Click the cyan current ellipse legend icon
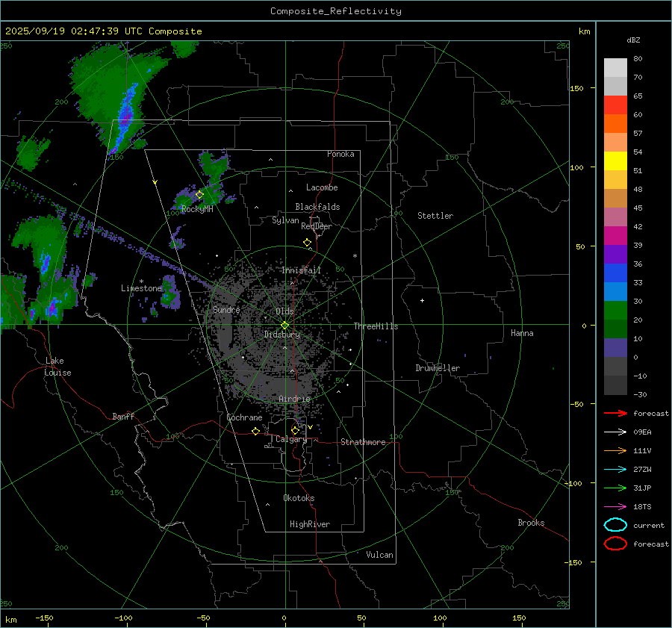The height and width of the screenshot is (628, 672). pos(615,525)
